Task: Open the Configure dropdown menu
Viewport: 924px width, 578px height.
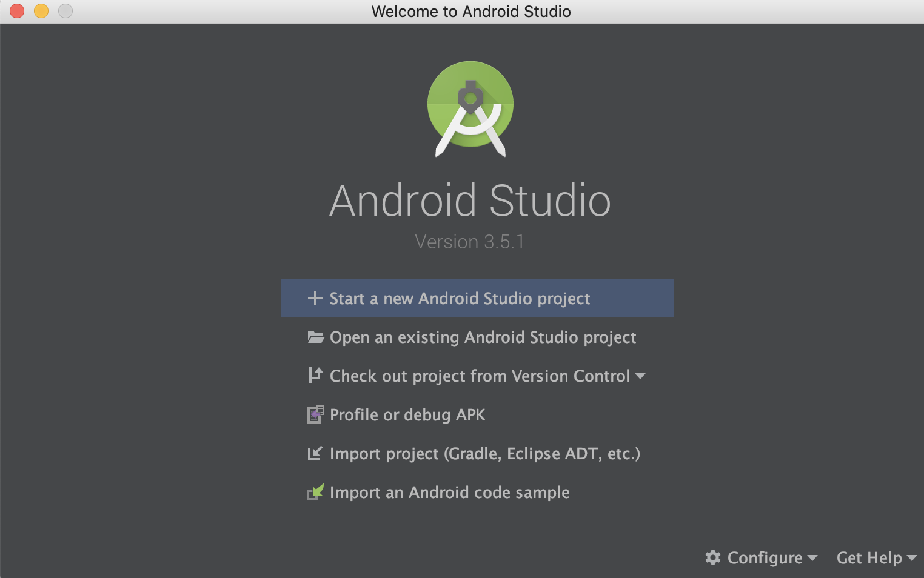Action: coord(762,557)
